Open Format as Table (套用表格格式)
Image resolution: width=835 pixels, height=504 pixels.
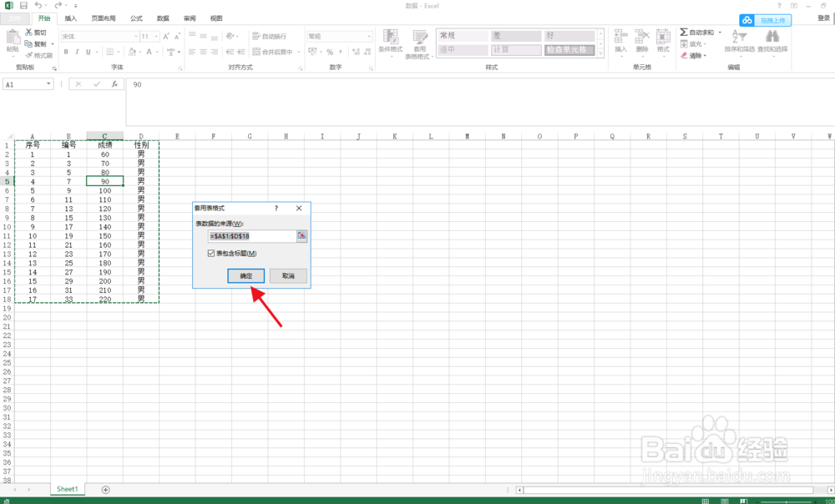420,45
